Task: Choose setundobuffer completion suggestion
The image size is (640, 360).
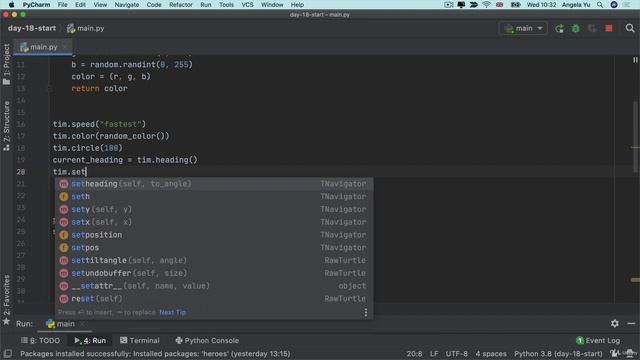Action: [x=214, y=273]
